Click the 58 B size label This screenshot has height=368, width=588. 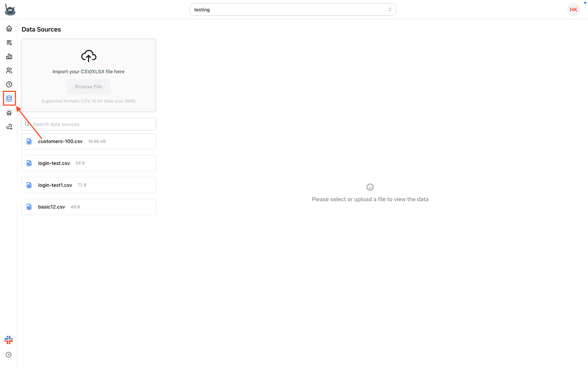point(80,163)
